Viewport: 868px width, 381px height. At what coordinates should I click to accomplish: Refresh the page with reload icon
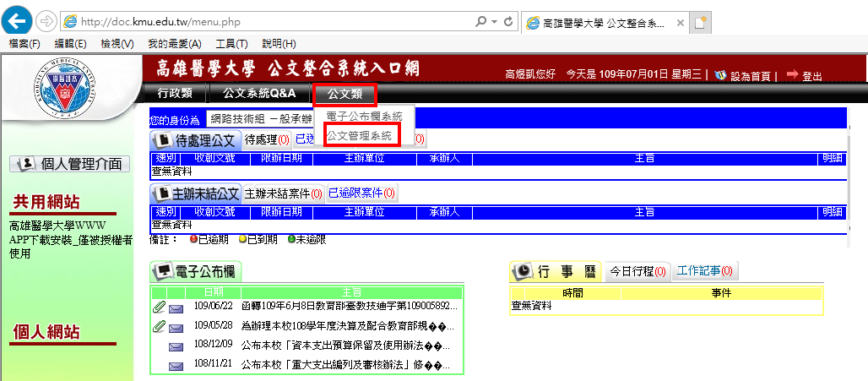(x=509, y=22)
